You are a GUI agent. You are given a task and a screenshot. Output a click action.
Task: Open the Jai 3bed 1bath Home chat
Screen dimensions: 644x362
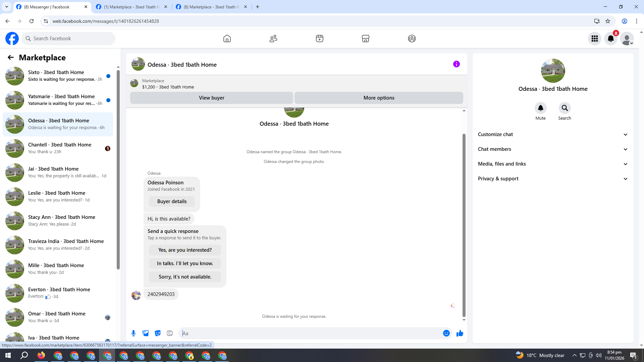point(58,173)
